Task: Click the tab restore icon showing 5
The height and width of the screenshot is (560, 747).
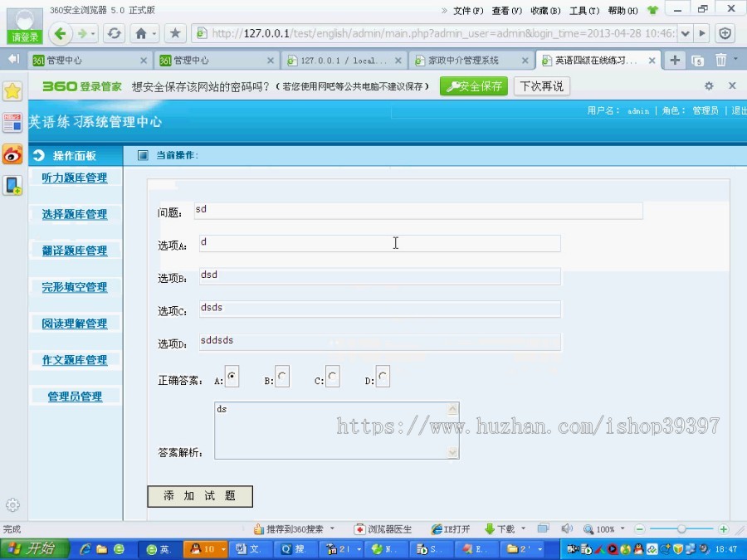Action: (x=698, y=61)
